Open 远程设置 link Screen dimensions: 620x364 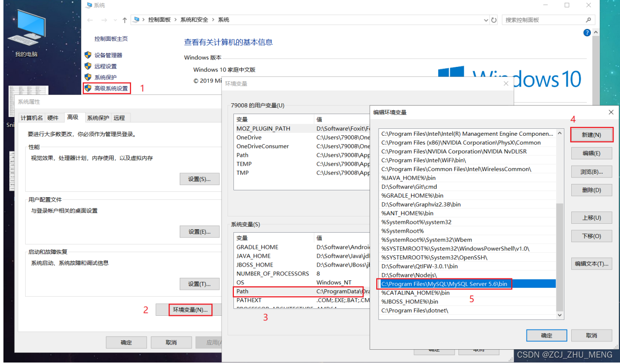[105, 66]
